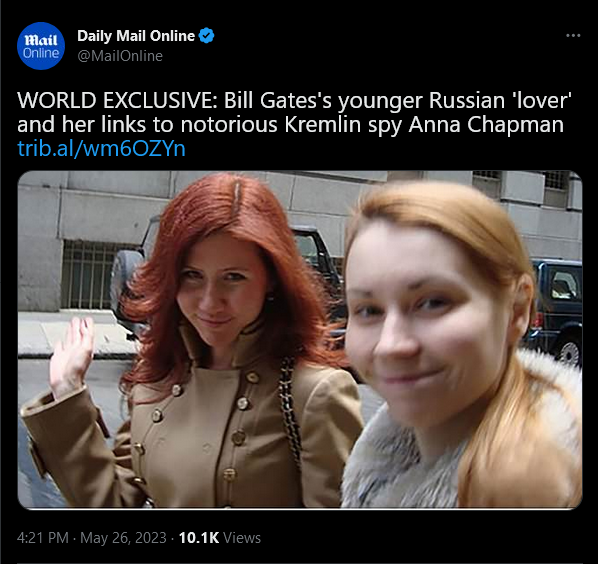
Task: View the 10.1K views count
Action: tap(199, 538)
